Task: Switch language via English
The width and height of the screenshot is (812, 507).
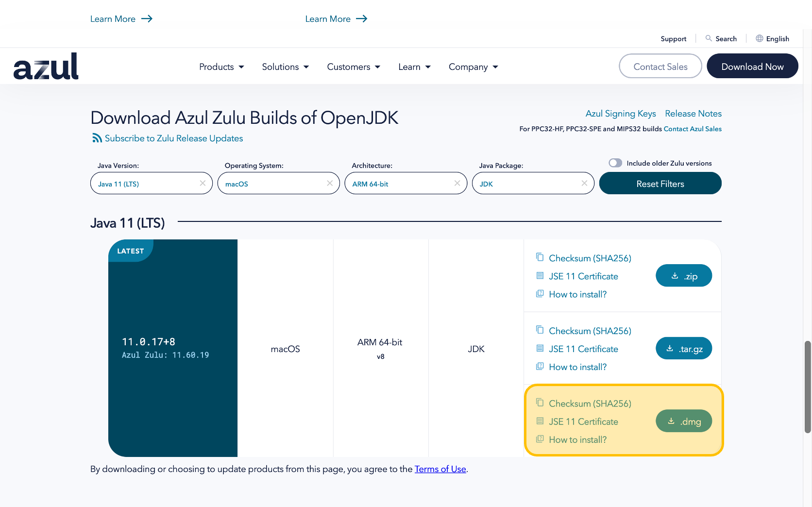Action: pos(778,39)
